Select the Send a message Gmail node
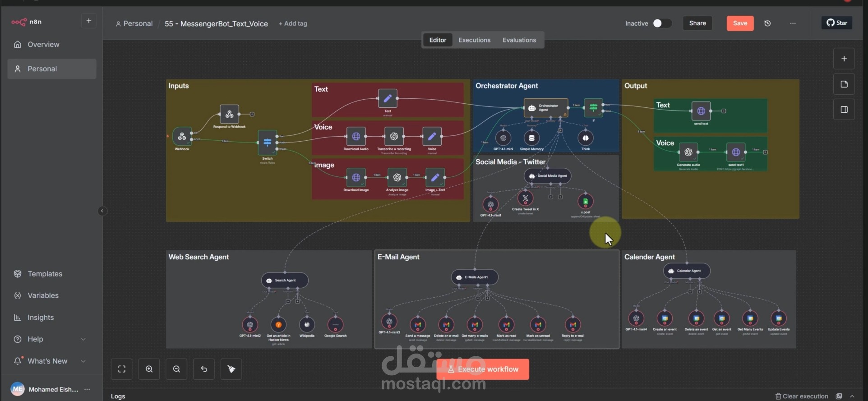Image resolution: width=868 pixels, height=401 pixels. click(x=418, y=324)
